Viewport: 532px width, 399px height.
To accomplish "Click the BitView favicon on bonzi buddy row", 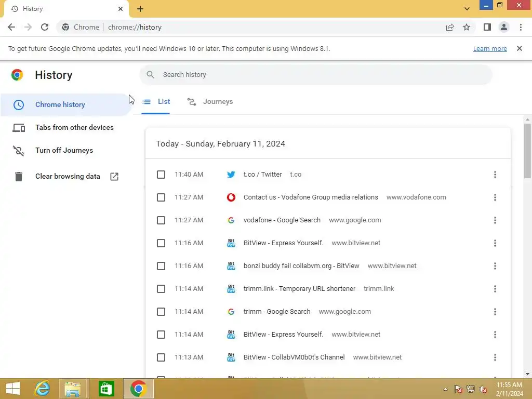I will coord(231,266).
